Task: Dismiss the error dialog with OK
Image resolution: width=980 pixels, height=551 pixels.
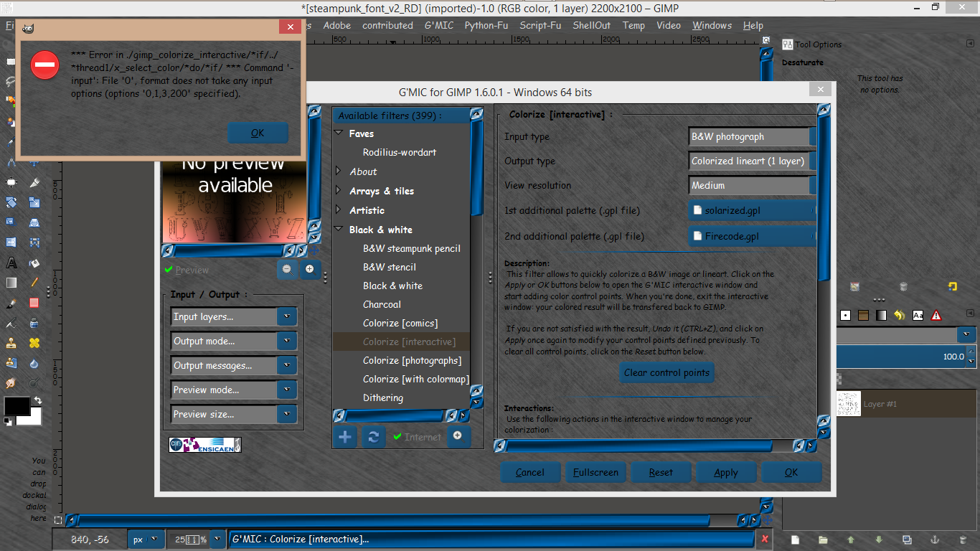Action: tap(258, 133)
